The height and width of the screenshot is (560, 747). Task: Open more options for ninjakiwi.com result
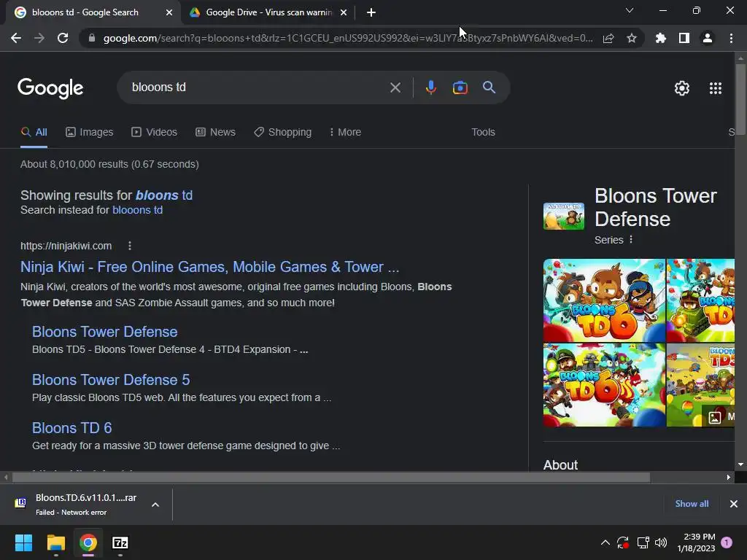click(x=130, y=246)
